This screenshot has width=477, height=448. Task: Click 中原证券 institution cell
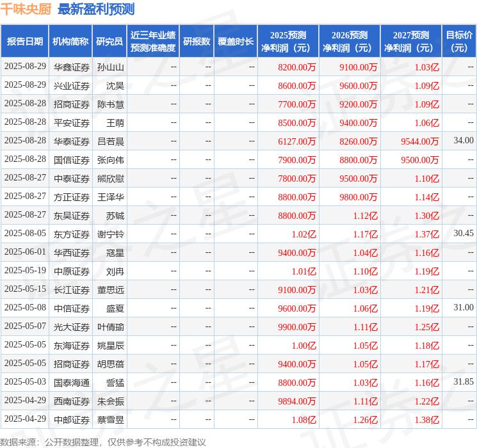[x=72, y=271]
